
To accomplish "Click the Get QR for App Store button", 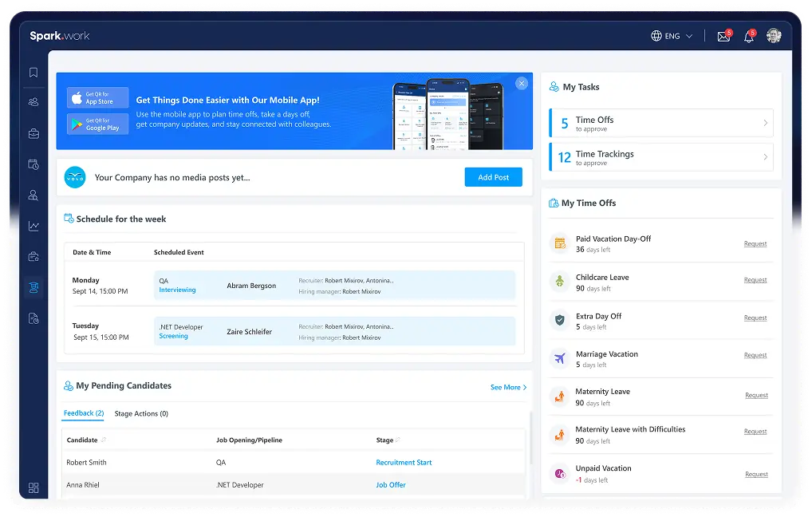I will pyautogui.click(x=97, y=98).
